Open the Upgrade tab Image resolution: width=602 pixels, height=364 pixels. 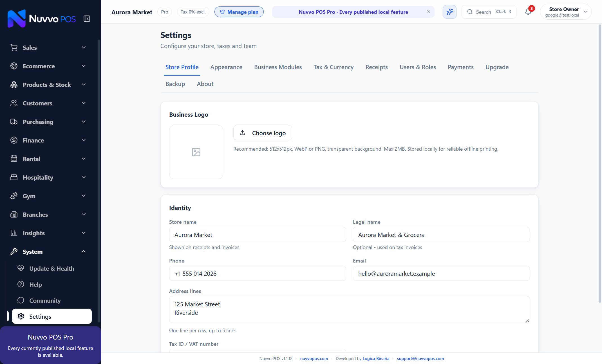point(497,67)
